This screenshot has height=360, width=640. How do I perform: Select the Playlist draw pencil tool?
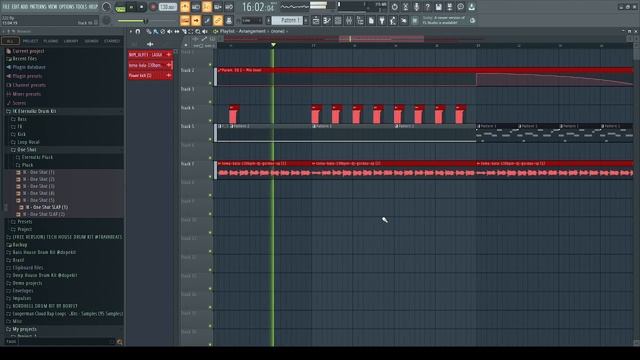pyautogui.click(x=149, y=31)
